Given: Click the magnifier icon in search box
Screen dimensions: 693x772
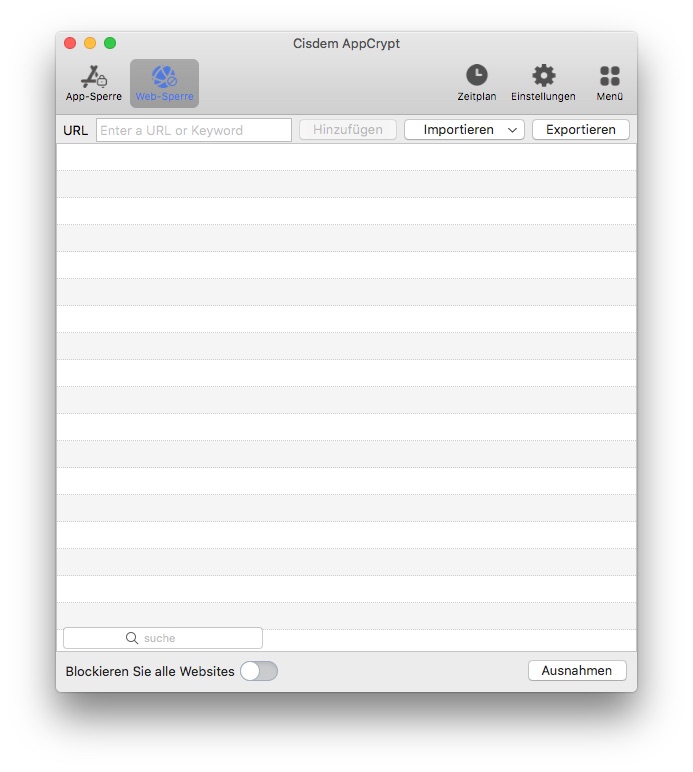Looking at the screenshot, I should [x=132, y=638].
